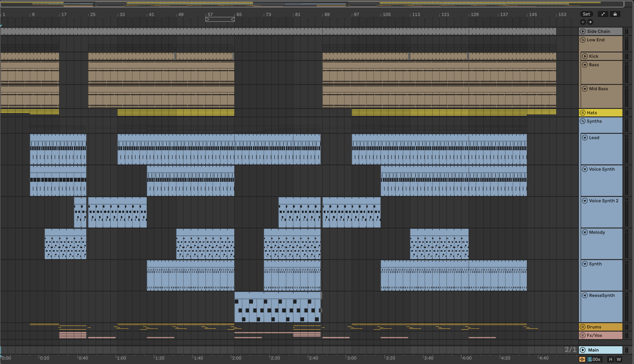Toggle the Automation Mode button
634x364 pixels.
[x=603, y=14]
